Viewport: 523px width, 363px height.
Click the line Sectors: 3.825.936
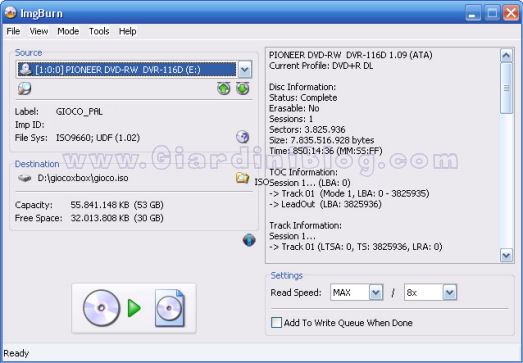tap(307, 129)
